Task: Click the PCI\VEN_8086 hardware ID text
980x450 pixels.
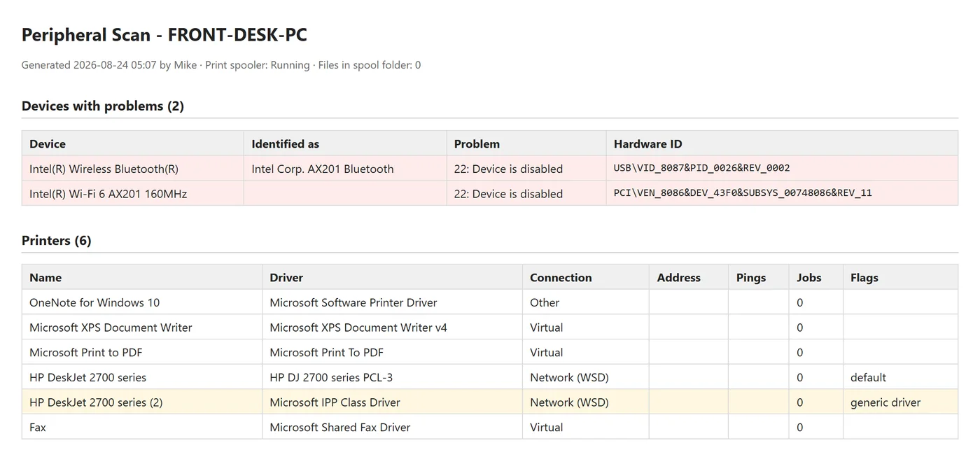Action: (743, 193)
